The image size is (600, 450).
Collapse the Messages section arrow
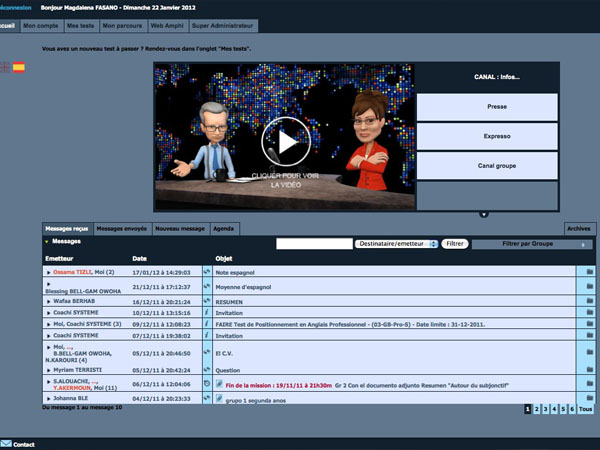[47, 241]
